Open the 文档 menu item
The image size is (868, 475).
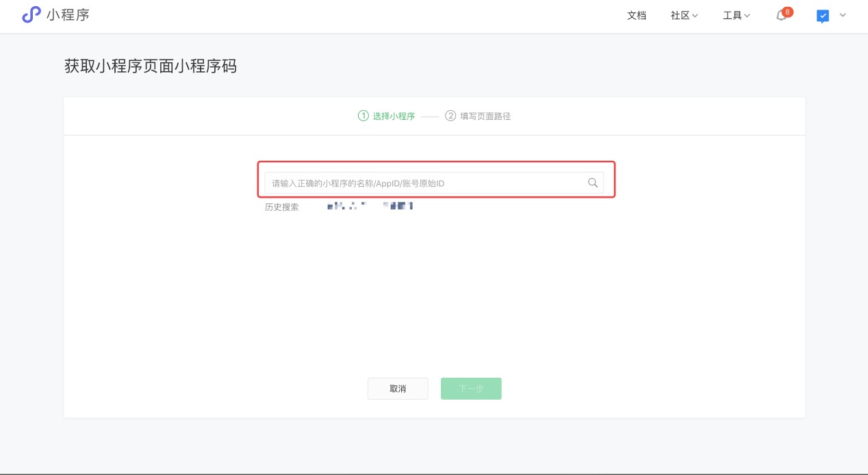(637, 16)
